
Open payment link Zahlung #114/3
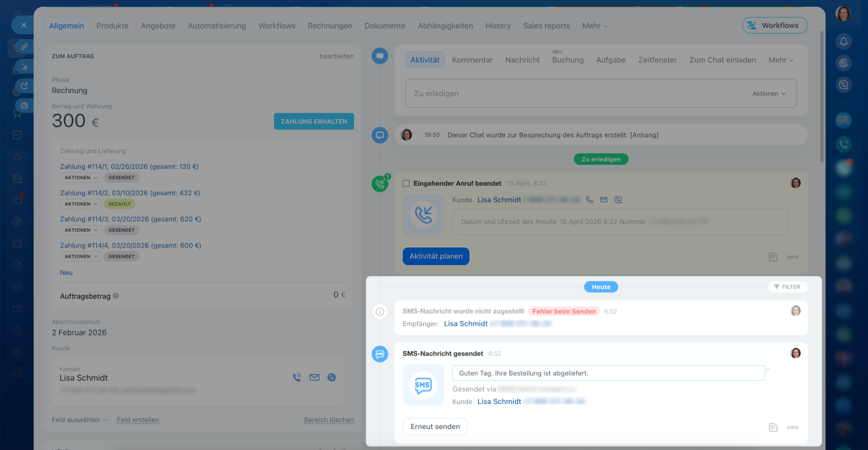pyautogui.click(x=130, y=219)
